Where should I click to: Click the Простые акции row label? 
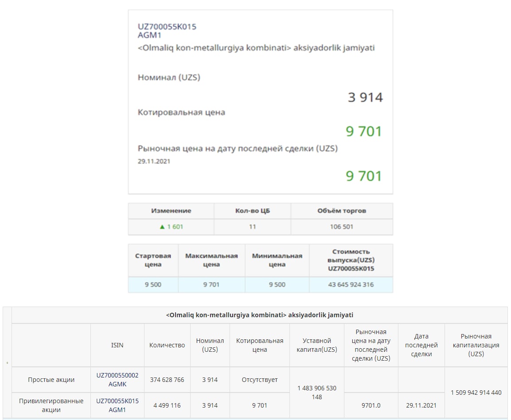tap(51, 380)
